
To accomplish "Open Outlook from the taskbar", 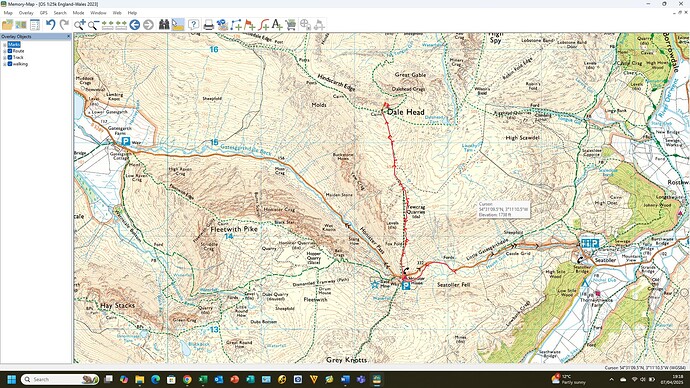I will (219, 379).
